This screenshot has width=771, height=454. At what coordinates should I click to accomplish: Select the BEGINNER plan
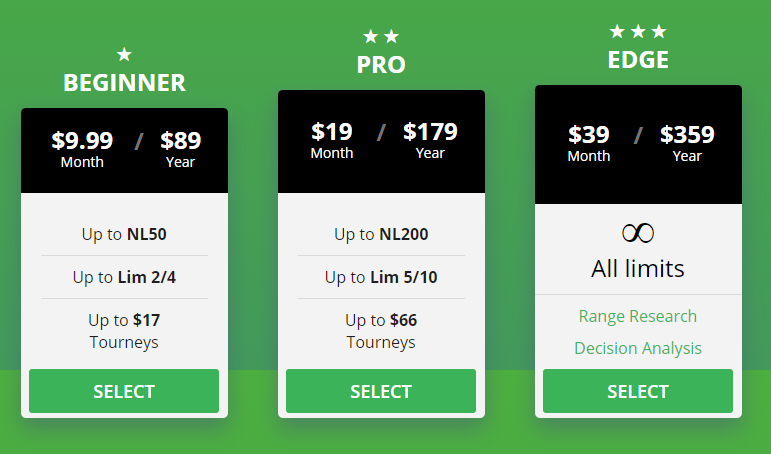(124, 391)
